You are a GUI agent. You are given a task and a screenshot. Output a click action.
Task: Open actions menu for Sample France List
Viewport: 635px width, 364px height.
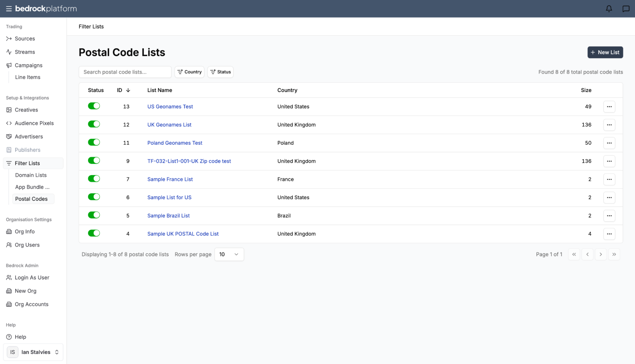609,179
